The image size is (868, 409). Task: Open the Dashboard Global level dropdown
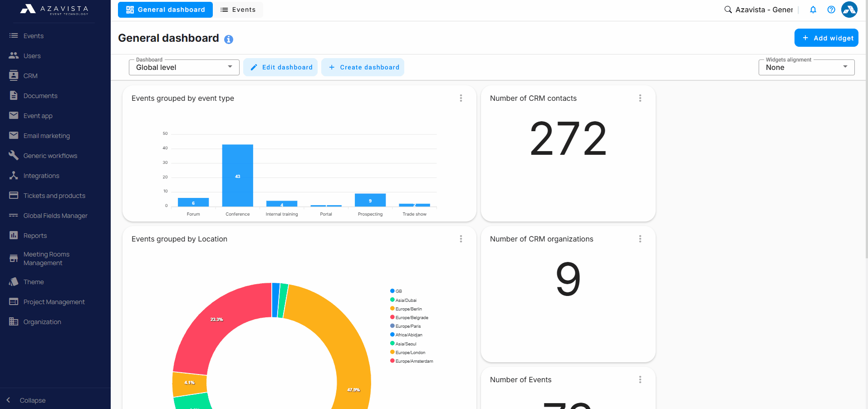pyautogui.click(x=184, y=67)
